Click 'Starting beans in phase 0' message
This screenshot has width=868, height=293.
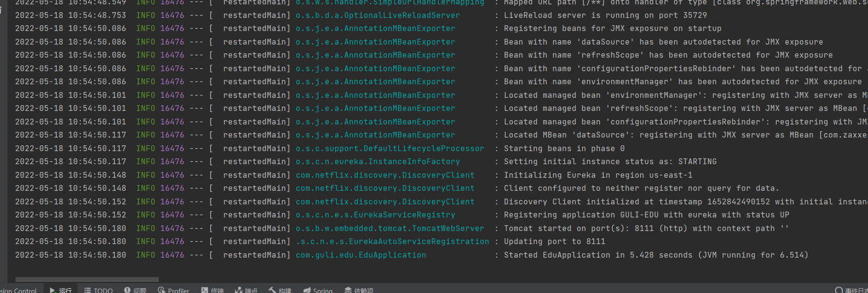pyautogui.click(x=564, y=149)
